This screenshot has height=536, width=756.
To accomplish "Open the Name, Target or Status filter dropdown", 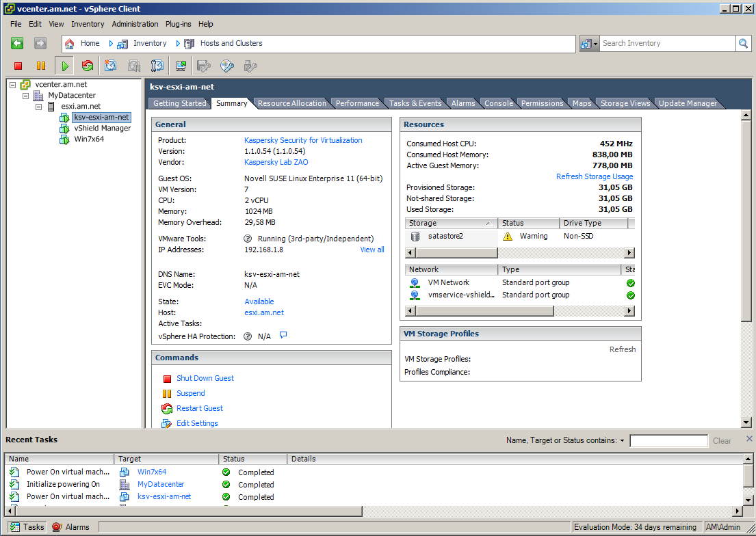I will click(x=622, y=440).
